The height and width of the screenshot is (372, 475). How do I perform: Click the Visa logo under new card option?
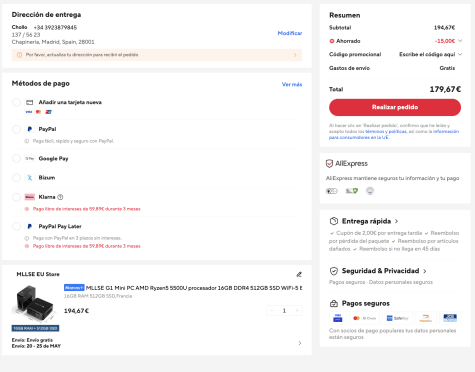[x=29, y=112]
